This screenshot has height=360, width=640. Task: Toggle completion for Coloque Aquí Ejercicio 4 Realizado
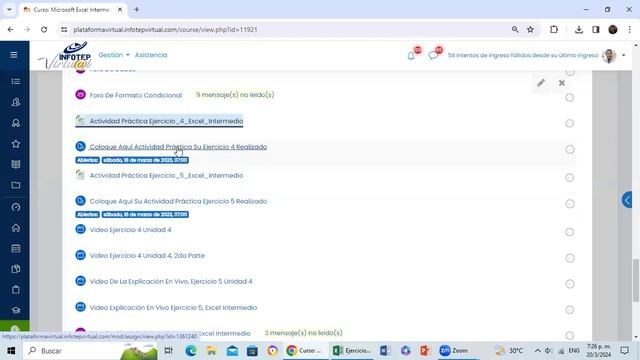pos(570,149)
